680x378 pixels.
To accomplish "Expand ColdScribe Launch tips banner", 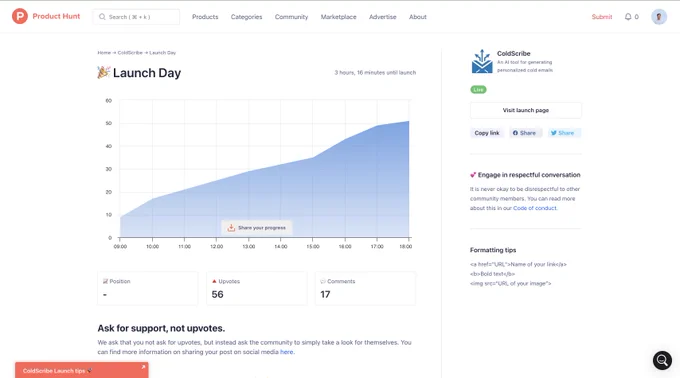I will (x=82, y=371).
